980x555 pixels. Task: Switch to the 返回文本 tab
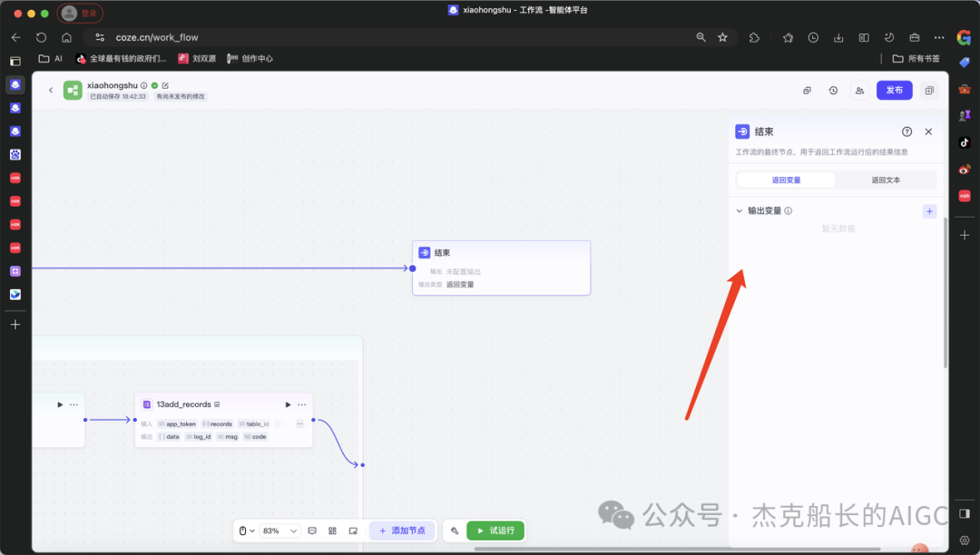pyautogui.click(x=886, y=180)
